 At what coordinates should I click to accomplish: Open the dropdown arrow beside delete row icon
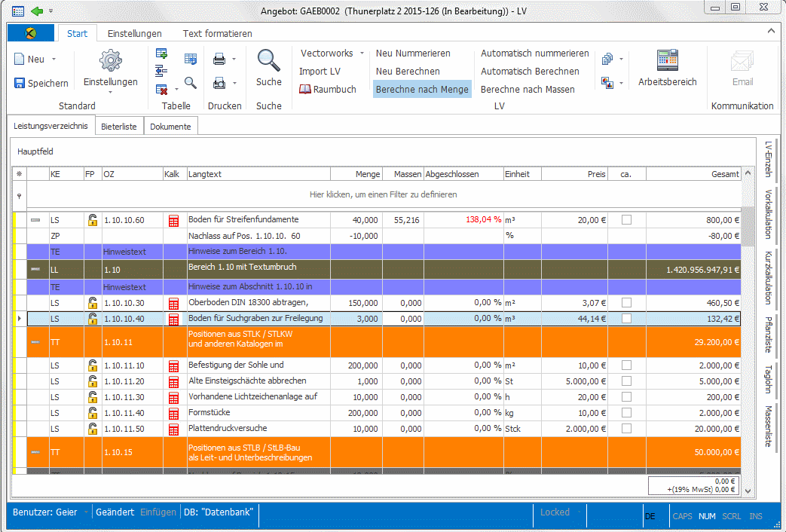176,90
